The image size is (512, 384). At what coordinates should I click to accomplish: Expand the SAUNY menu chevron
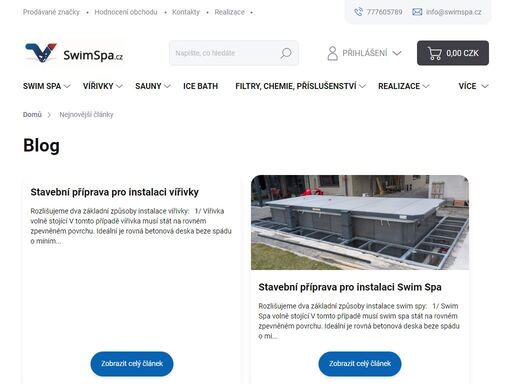(x=167, y=86)
